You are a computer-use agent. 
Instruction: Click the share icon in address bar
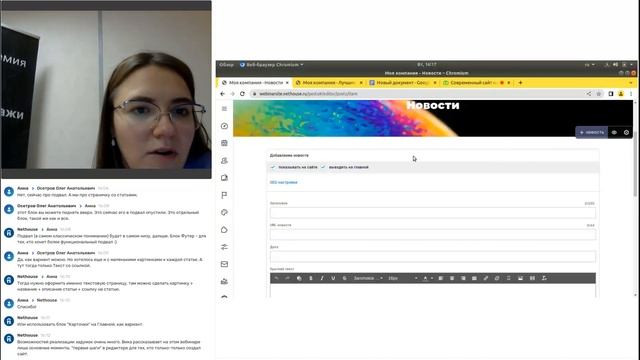[x=589, y=93]
